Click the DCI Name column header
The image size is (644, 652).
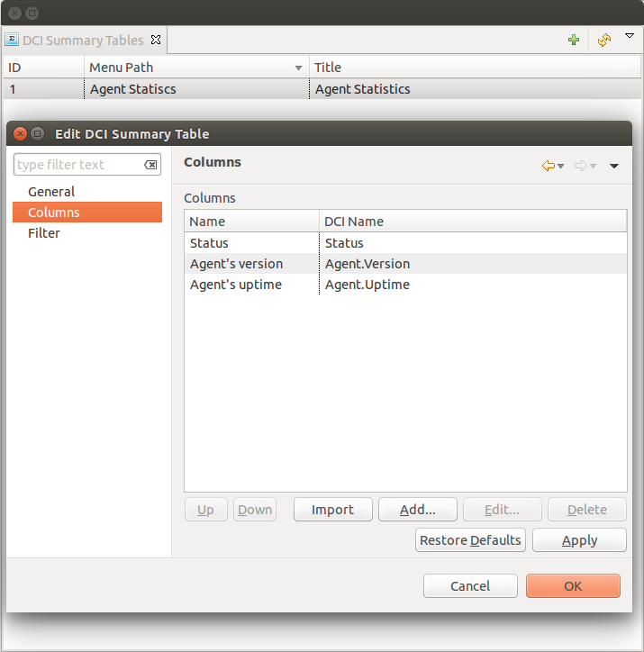click(473, 222)
